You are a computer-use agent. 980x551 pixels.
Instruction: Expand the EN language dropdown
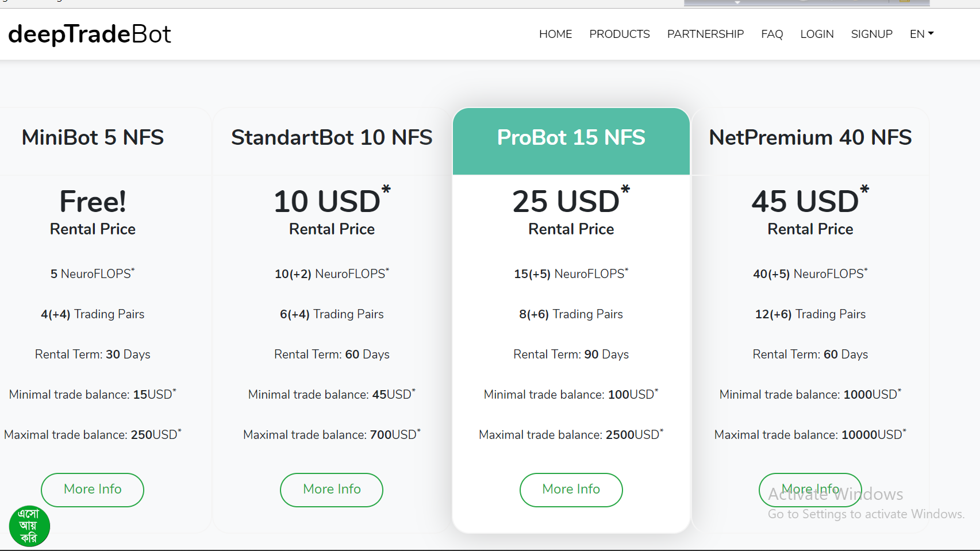click(921, 34)
